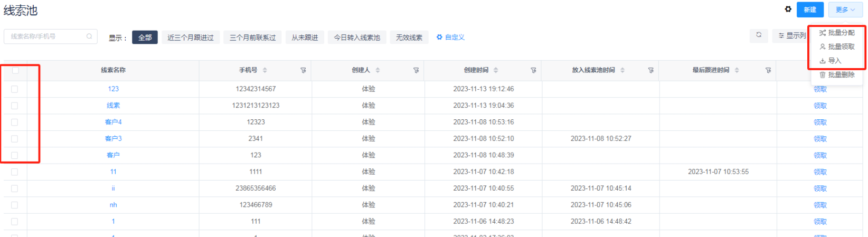Screen dimensions: 868x237
Task: Choose 批量领取 from the menu
Action: pos(837,46)
